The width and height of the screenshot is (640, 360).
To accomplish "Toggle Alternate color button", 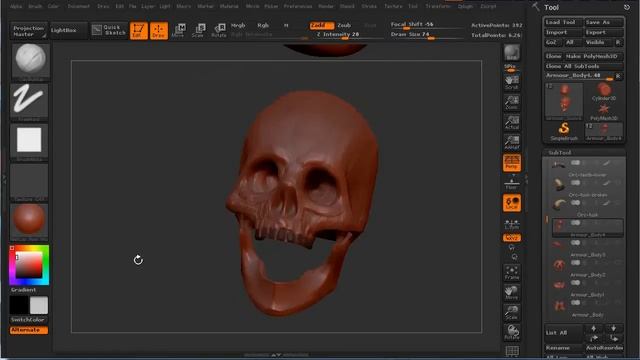I will click(x=29, y=330).
